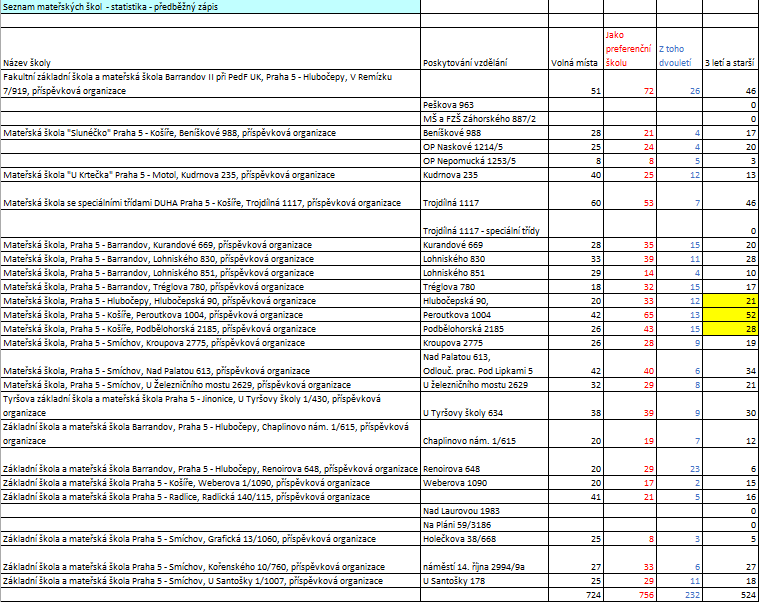Screen dimensions: 759x602
Task: Click the 'Trojdílná 1117 - speciální třídy' cell
Action: pos(481,231)
